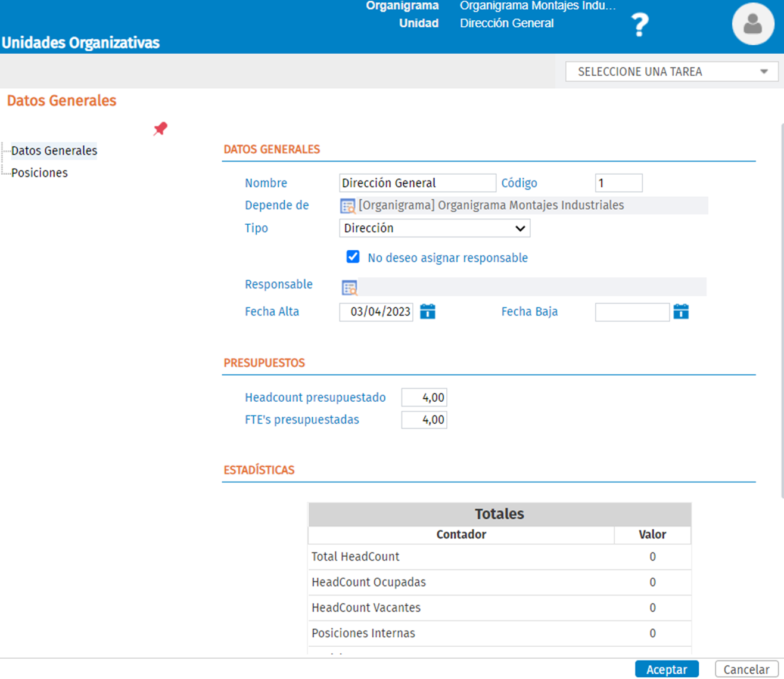The image size is (784, 679).
Task: Click the Valor column header
Action: 652,535
